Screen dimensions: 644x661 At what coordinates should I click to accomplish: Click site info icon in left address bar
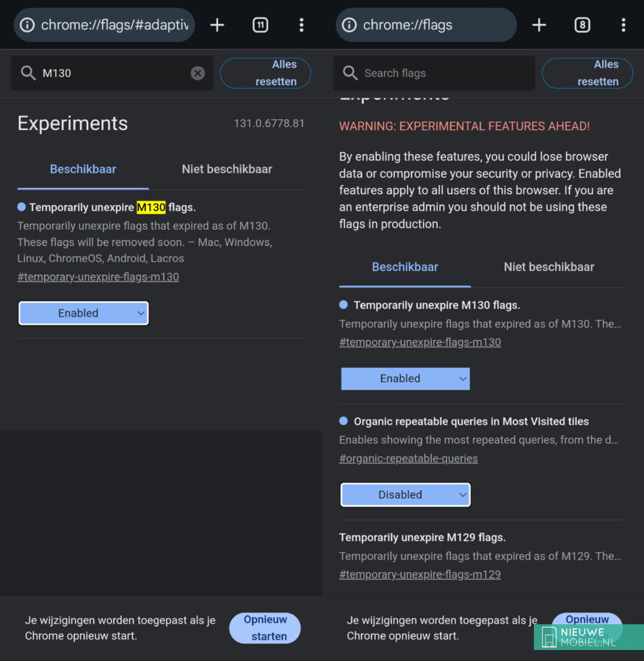tap(27, 25)
